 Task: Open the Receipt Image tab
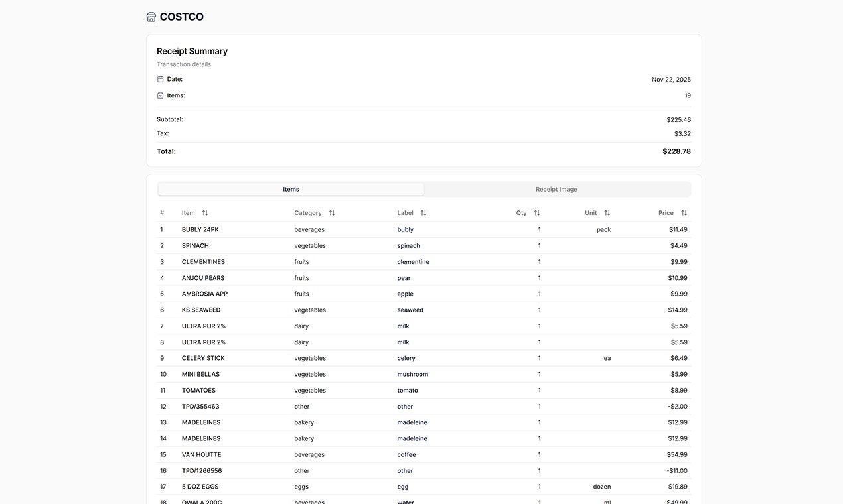tap(556, 190)
